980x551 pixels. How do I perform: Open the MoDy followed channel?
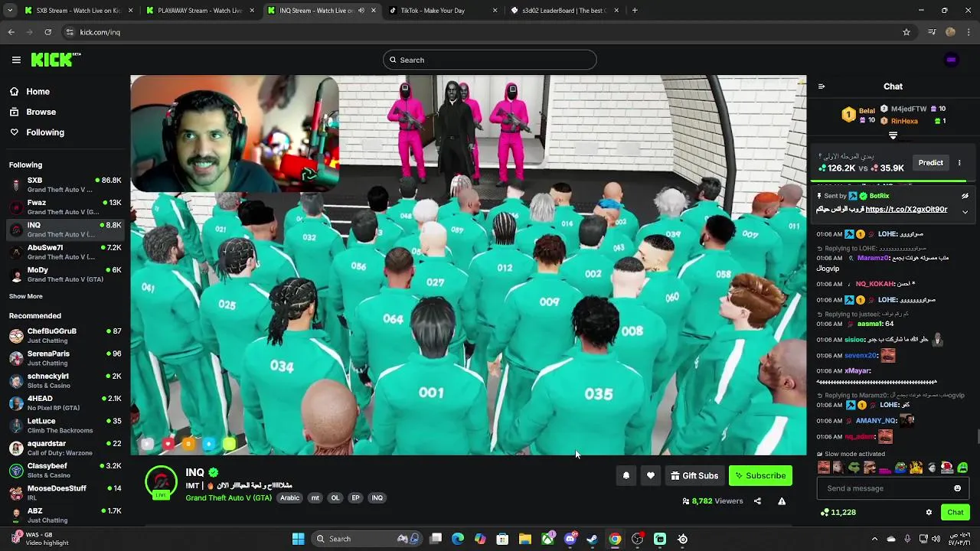click(x=65, y=274)
